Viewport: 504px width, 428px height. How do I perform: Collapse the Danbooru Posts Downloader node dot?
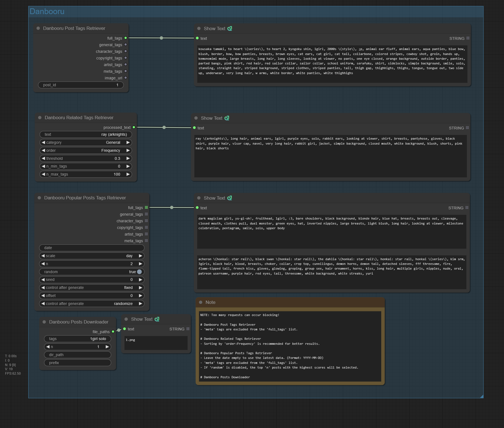click(x=44, y=322)
